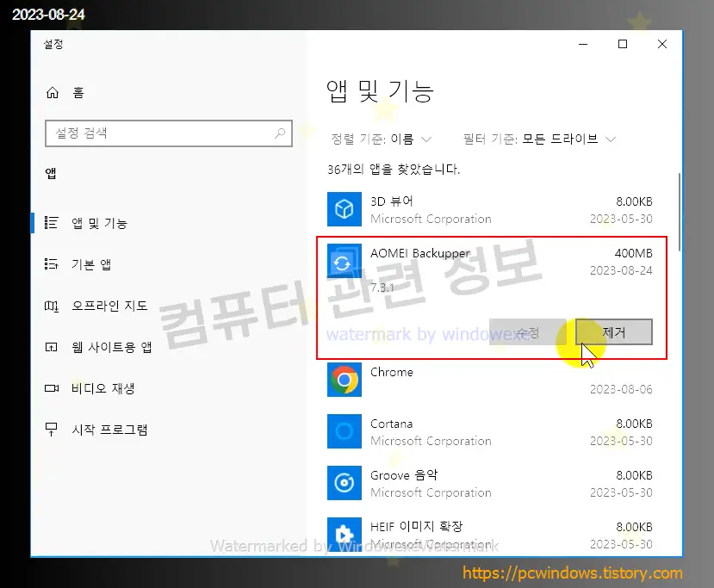Select the HEIF 이미지 확장 app name

pos(416,527)
